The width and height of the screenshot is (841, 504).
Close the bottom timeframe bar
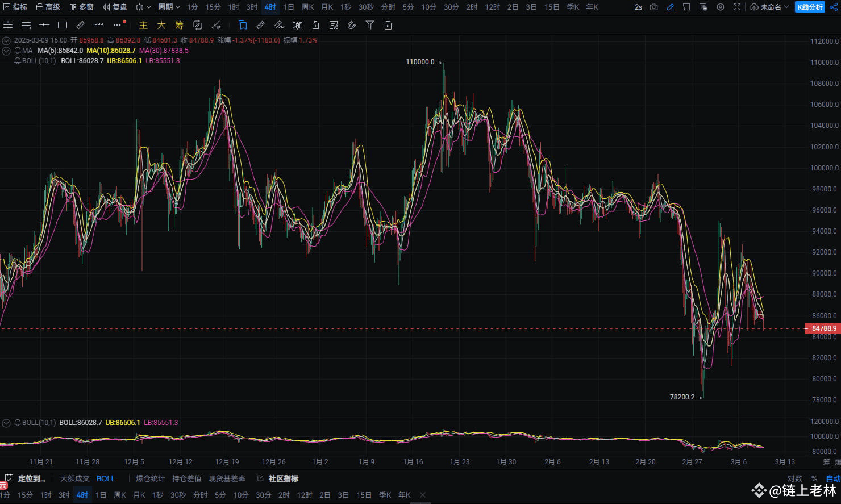423,495
